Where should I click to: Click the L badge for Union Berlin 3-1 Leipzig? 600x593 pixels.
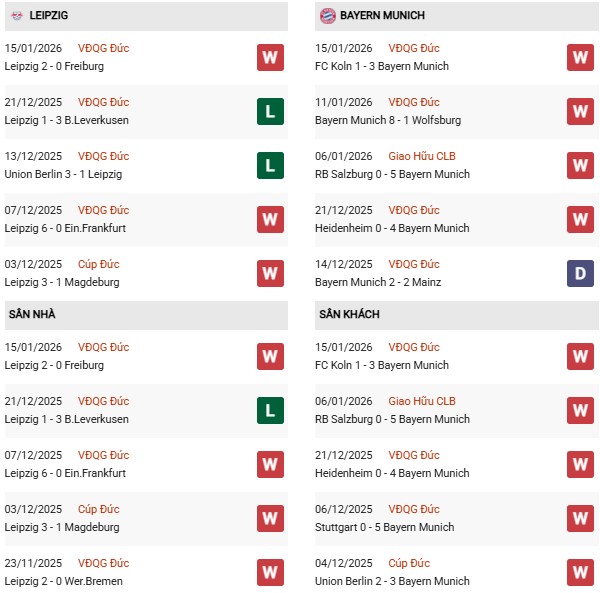270,165
